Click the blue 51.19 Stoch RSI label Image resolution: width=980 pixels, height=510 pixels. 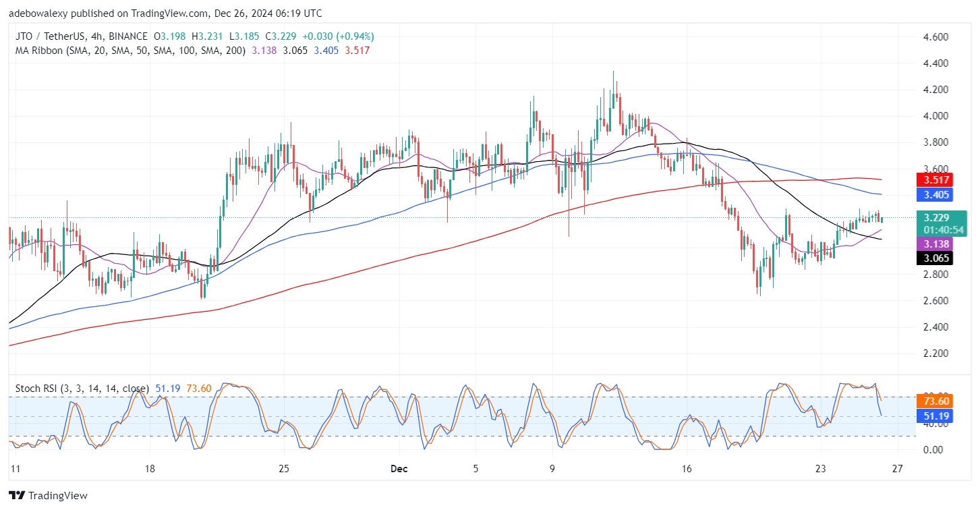(934, 416)
